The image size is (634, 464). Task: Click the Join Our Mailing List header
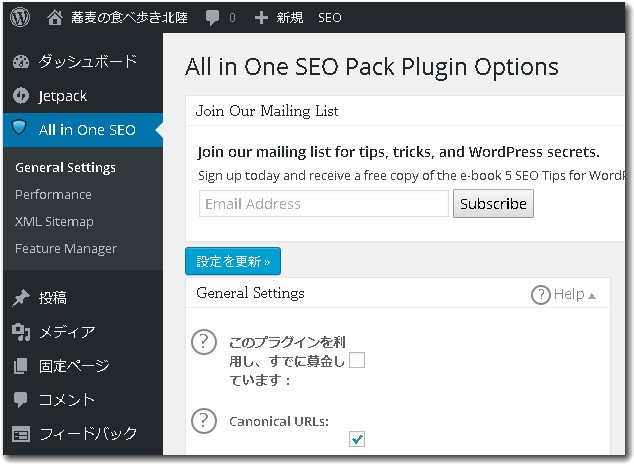tap(267, 111)
